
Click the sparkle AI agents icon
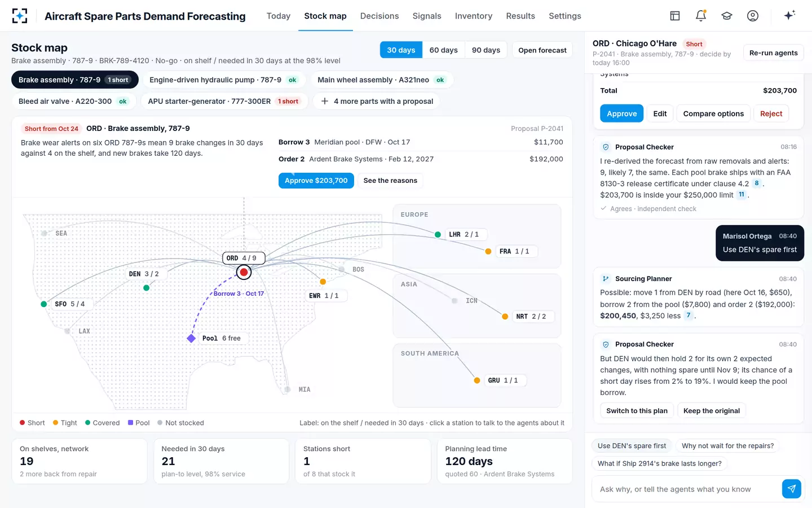pyautogui.click(x=789, y=15)
